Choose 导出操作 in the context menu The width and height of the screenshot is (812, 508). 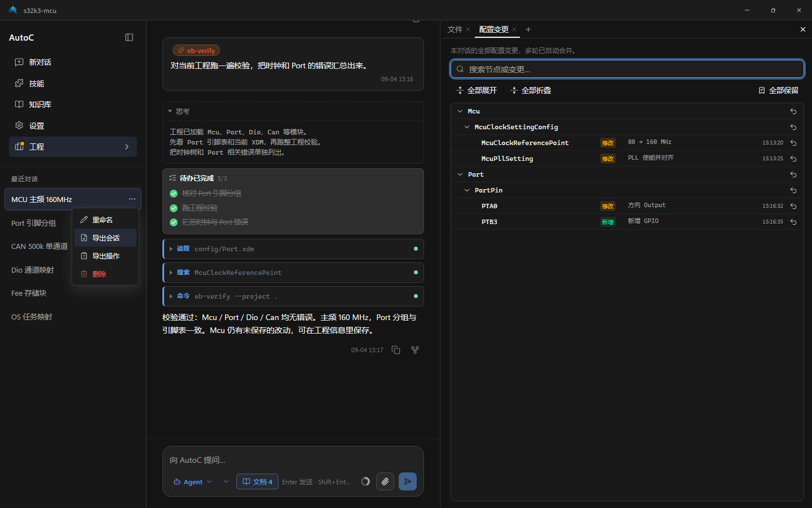[x=105, y=256]
